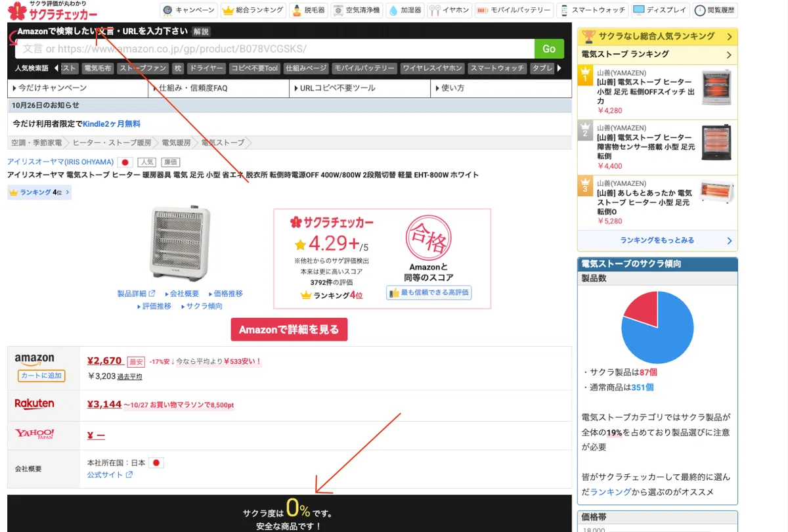Open ランキング 4位 badge
Screen dimensions: 788x532
(x=39, y=192)
